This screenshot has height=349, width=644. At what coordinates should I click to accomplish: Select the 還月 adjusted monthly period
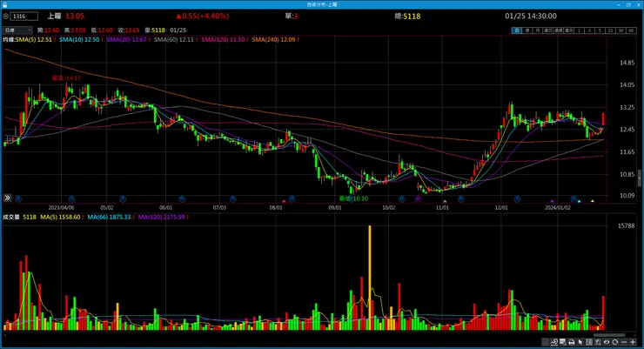coord(569,30)
